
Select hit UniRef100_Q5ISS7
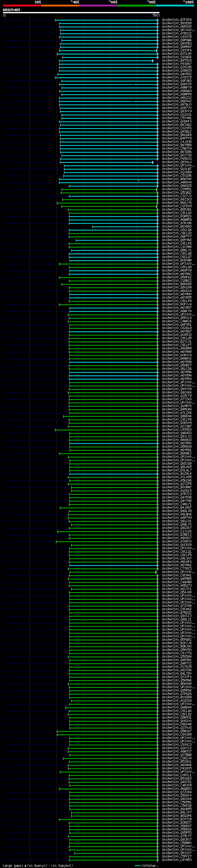(x=176, y=854)
